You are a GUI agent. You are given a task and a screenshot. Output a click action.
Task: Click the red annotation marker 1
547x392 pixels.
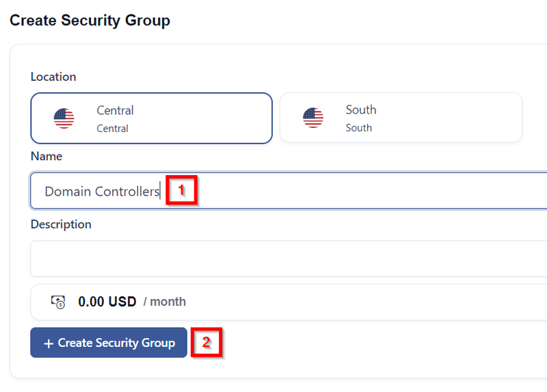click(x=181, y=190)
